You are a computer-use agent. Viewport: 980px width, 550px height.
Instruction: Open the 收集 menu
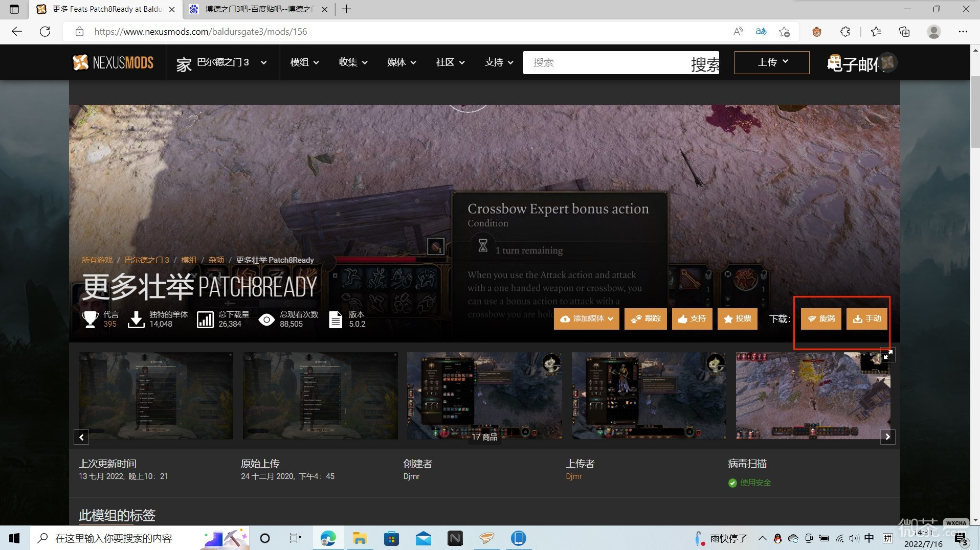tap(353, 62)
